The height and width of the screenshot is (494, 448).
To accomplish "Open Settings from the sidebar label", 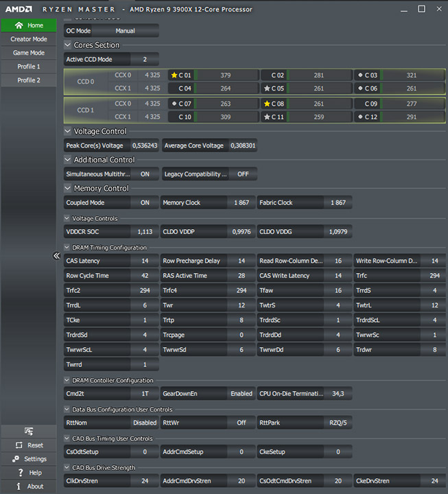I will (35, 459).
